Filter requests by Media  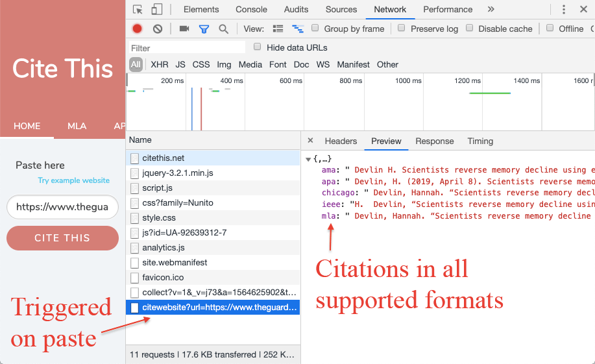pyautogui.click(x=250, y=64)
